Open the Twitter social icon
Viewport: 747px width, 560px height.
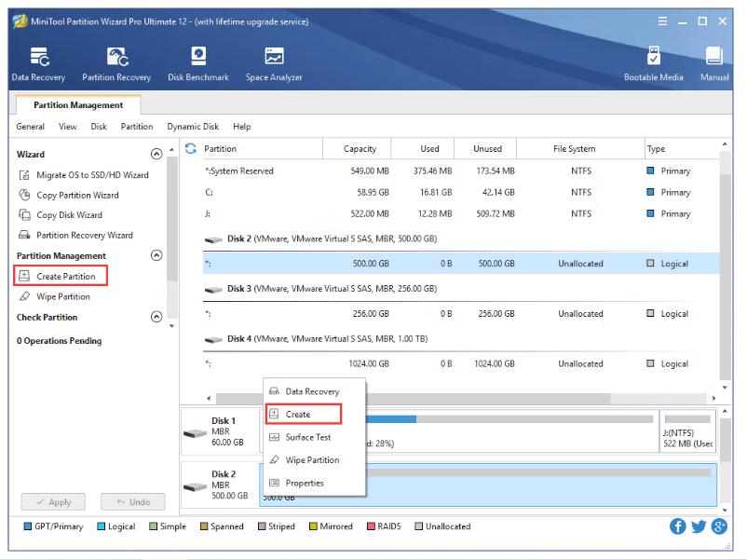coord(697,526)
